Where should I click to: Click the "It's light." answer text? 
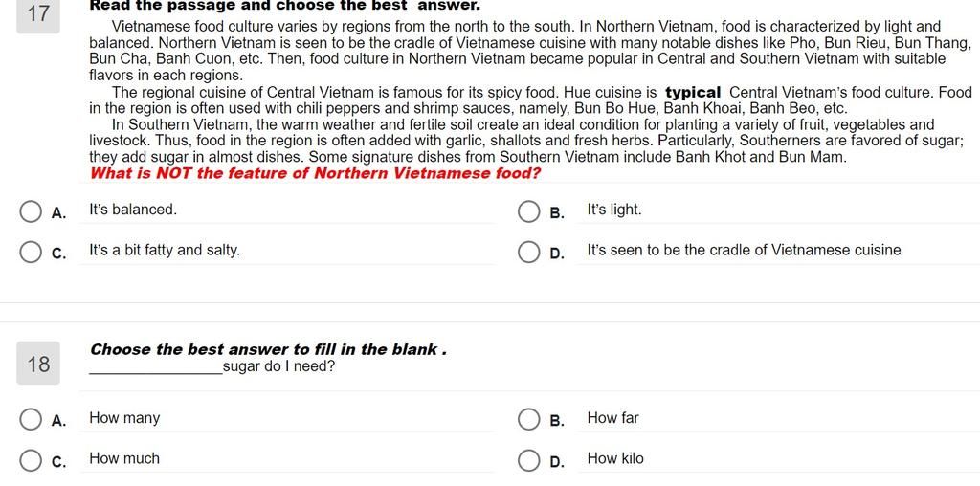pos(614,210)
